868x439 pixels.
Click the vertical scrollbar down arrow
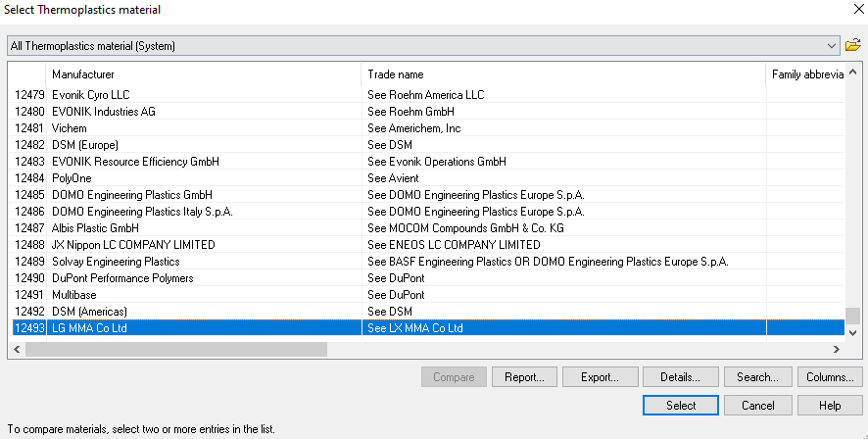[x=853, y=333]
